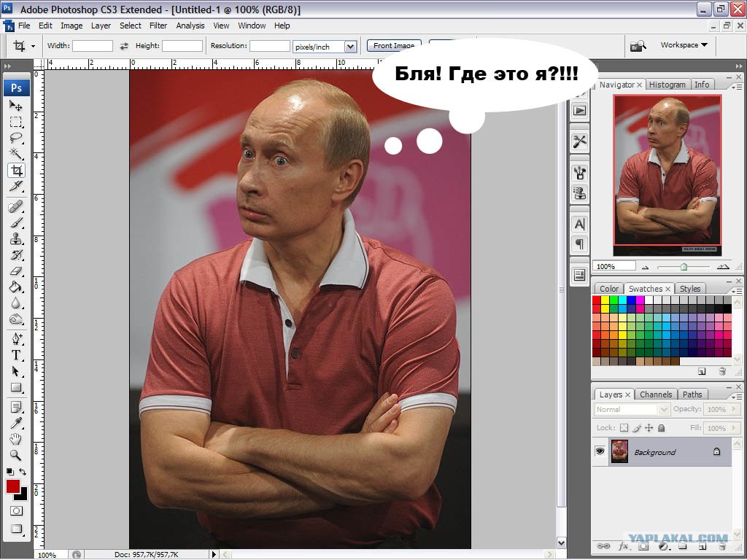This screenshot has height=560, width=747.
Task: Select the Paint Bucket tool
Action: point(16,287)
